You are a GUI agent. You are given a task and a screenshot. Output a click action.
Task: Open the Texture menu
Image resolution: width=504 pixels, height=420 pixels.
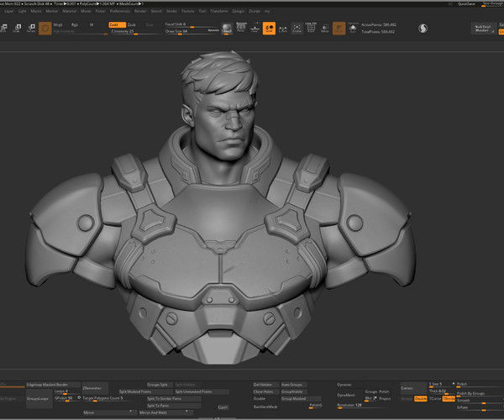[187, 11]
